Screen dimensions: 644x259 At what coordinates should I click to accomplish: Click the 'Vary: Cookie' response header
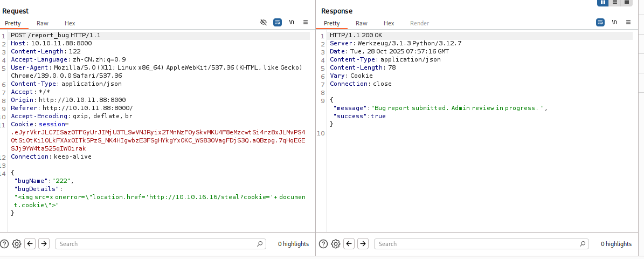(x=351, y=76)
